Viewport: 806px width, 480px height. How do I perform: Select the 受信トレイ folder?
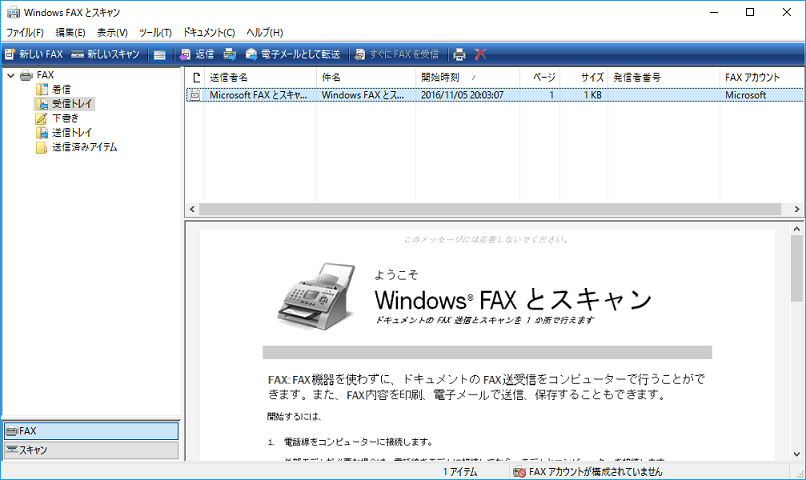[x=72, y=104]
